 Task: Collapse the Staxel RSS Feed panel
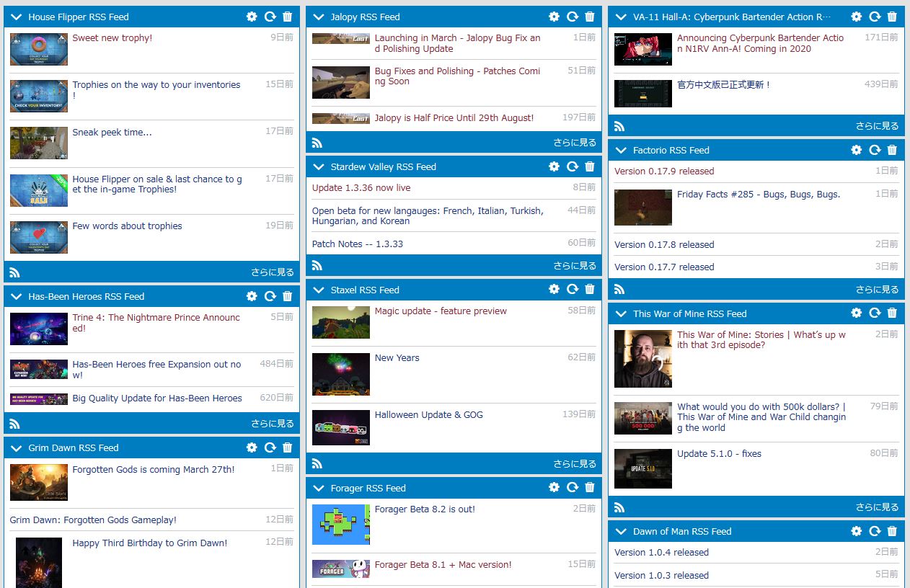(x=319, y=290)
